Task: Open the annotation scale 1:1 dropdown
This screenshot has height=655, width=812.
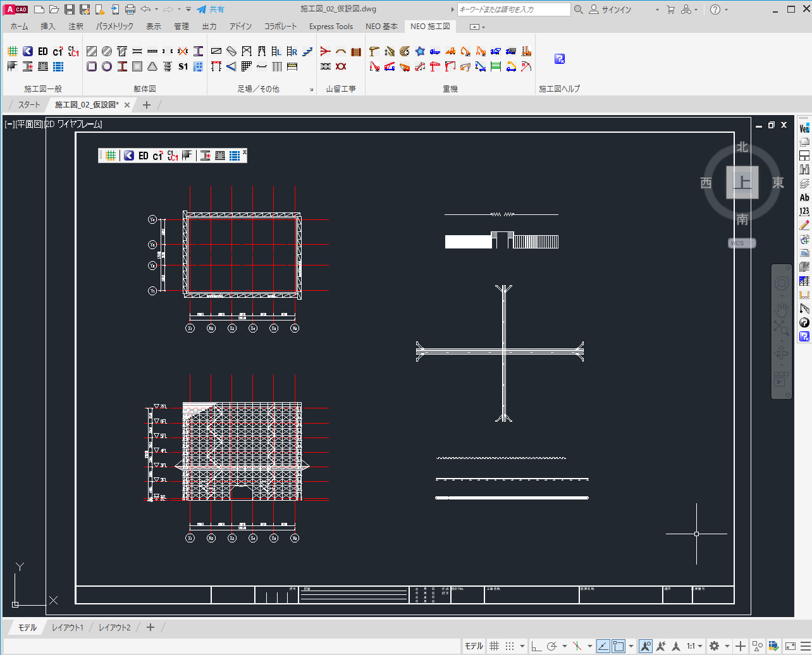Action: coord(695,646)
